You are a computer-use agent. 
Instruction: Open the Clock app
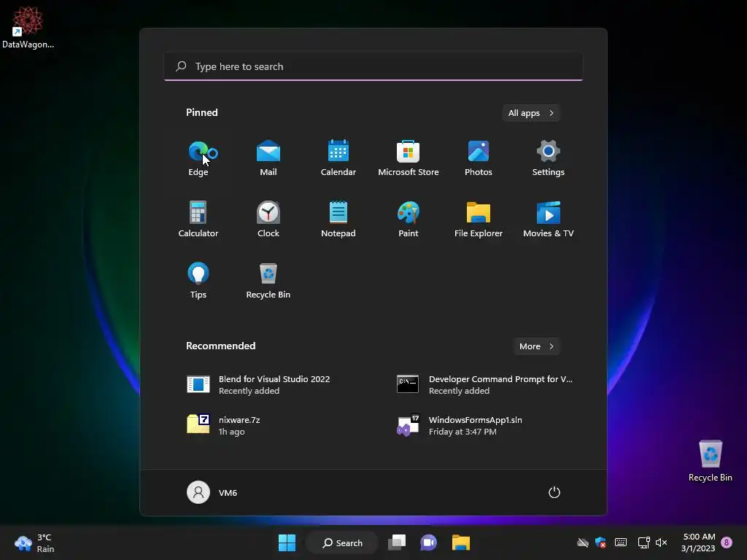click(x=268, y=219)
